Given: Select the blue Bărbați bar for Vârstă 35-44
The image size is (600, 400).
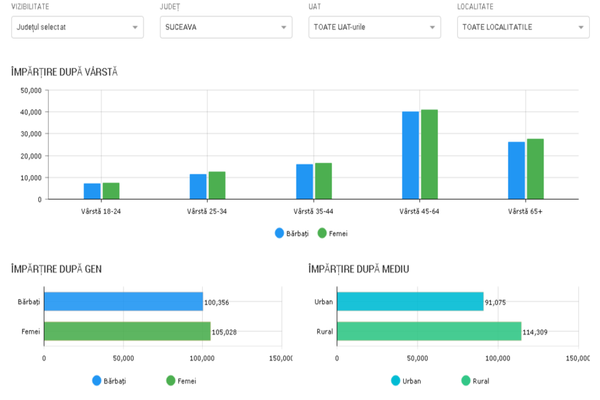Looking at the screenshot, I should (x=304, y=181).
